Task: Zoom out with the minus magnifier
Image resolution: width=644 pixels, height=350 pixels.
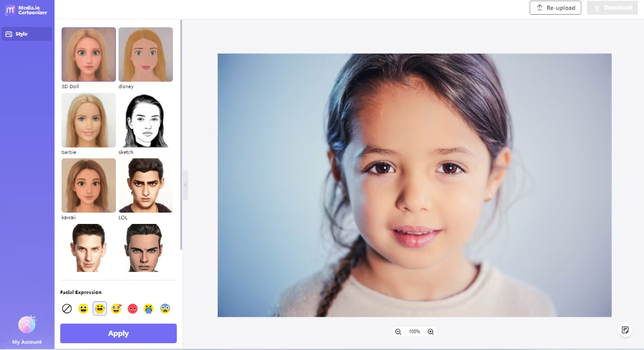Action: 398,331
